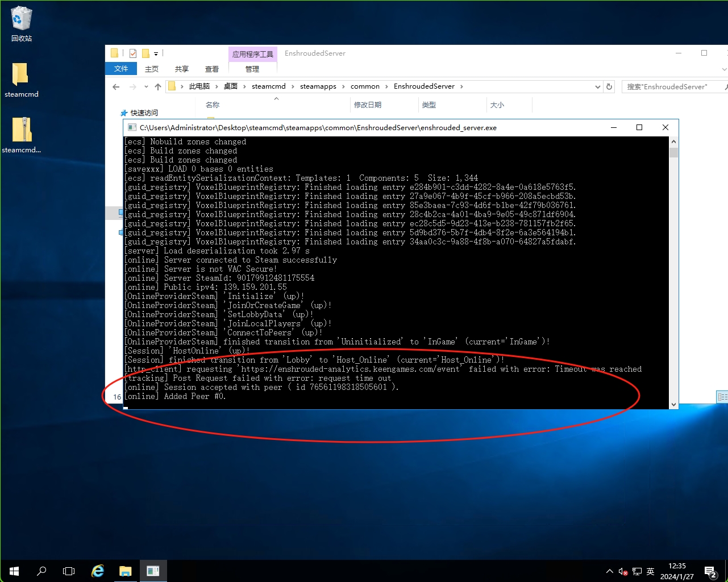
Task: Select the steamcmd folder on the desktop
Action: pyautogui.click(x=22, y=80)
